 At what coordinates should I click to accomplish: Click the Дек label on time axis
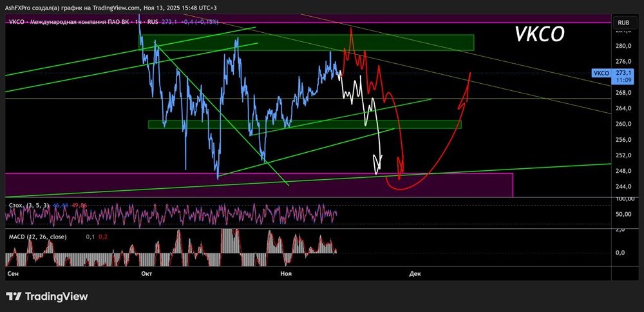415,273
